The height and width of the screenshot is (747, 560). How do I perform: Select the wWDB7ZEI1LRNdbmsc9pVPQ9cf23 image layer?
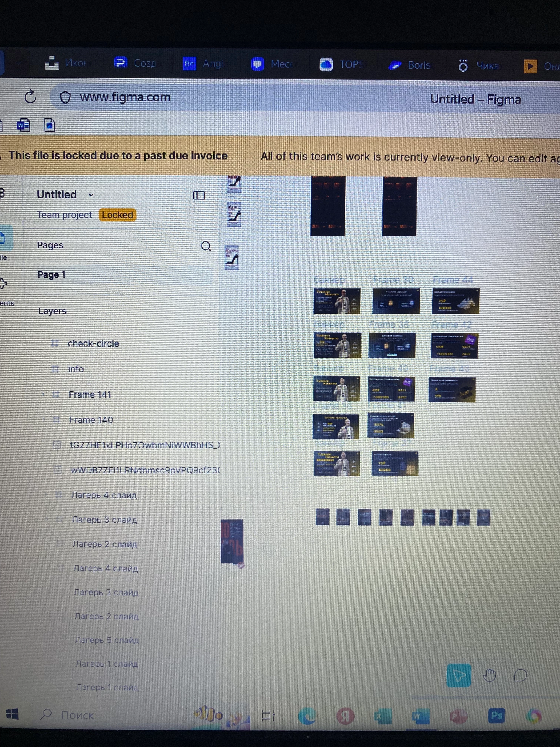pos(145,470)
